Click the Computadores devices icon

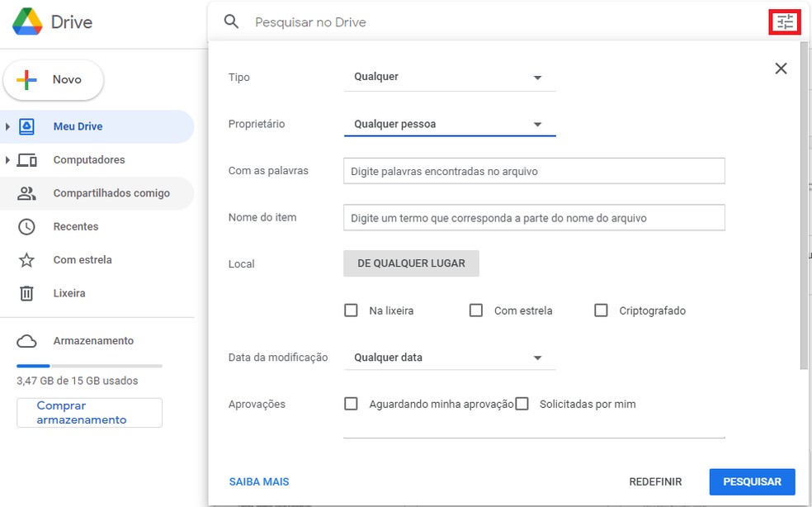pos(26,159)
